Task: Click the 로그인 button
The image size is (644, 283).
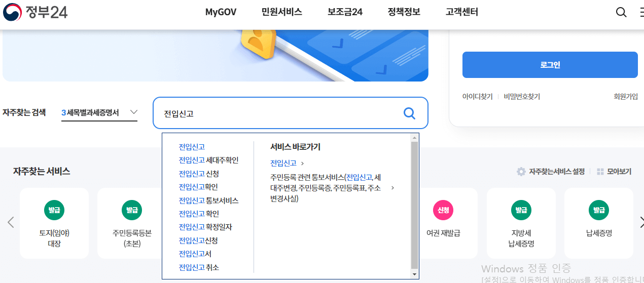Action: [x=550, y=65]
